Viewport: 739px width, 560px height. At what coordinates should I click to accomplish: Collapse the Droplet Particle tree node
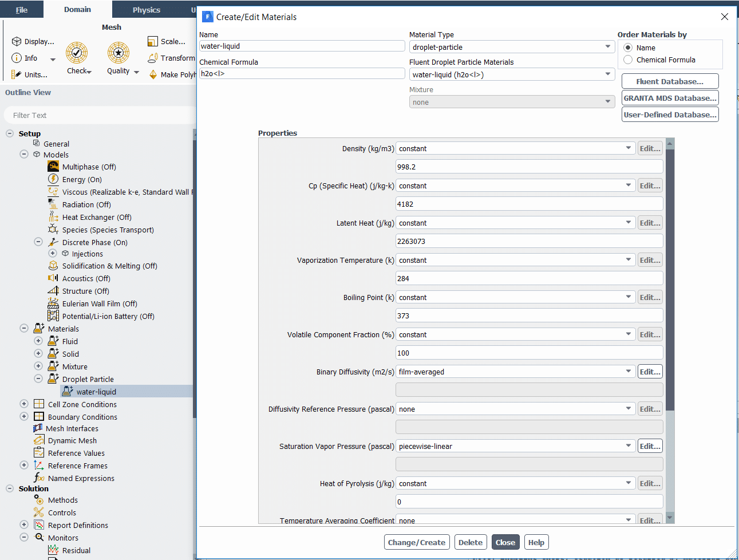coord(38,379)
